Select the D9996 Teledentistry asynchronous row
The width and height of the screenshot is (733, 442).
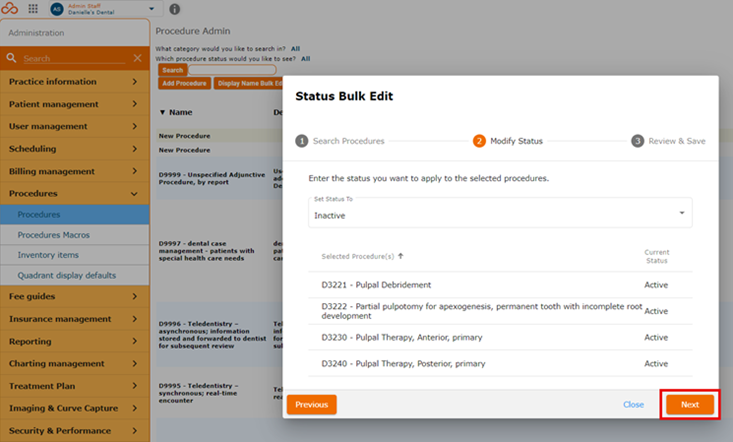click(x=220, y=335)
